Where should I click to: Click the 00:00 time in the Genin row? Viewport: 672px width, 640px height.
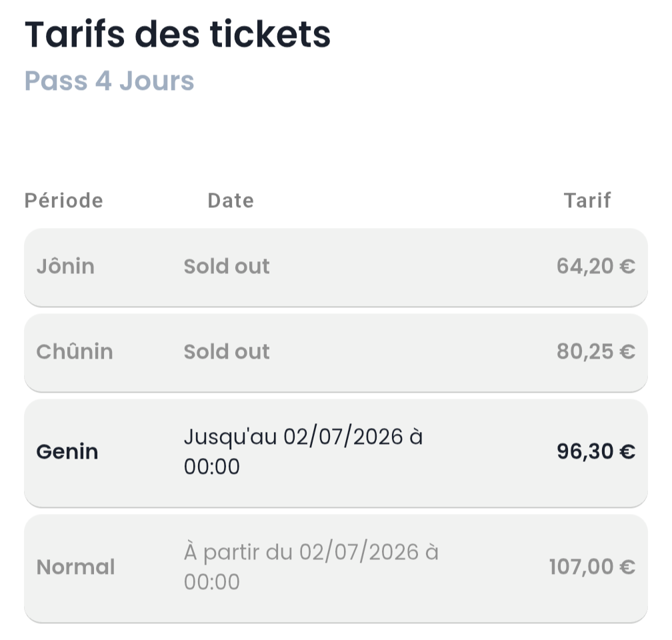point(211,467)
